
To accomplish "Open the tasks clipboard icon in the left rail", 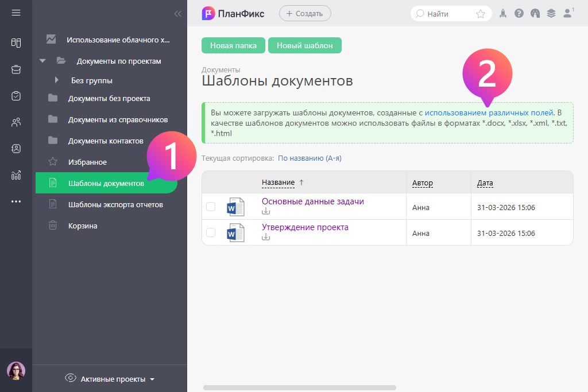I will point(16,96).
